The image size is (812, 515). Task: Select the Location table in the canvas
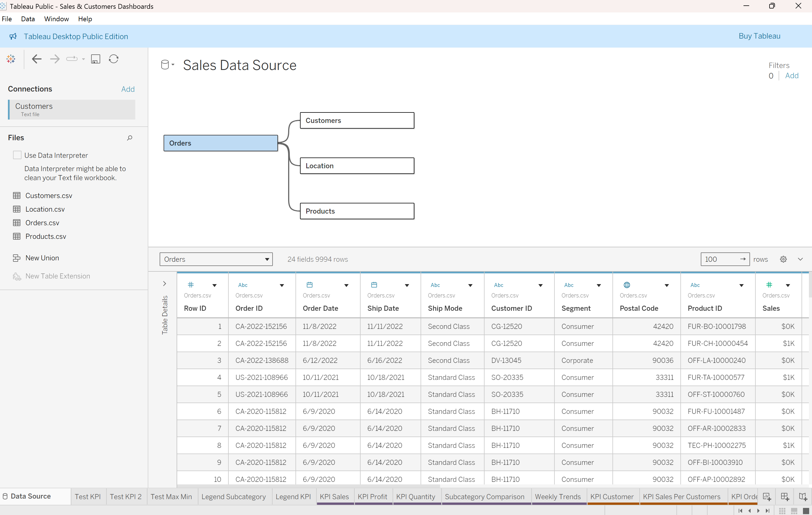click(x=357, y=166)
